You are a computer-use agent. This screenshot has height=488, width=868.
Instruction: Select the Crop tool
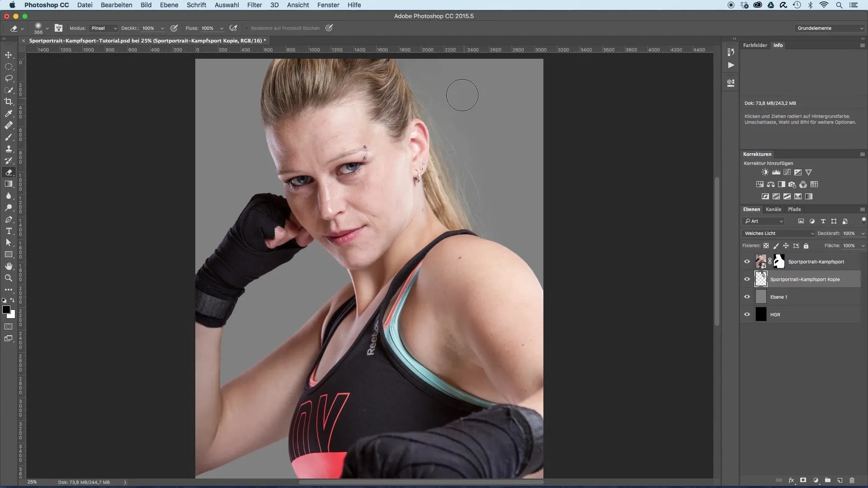pyautogui.click(x=9, y=102)
